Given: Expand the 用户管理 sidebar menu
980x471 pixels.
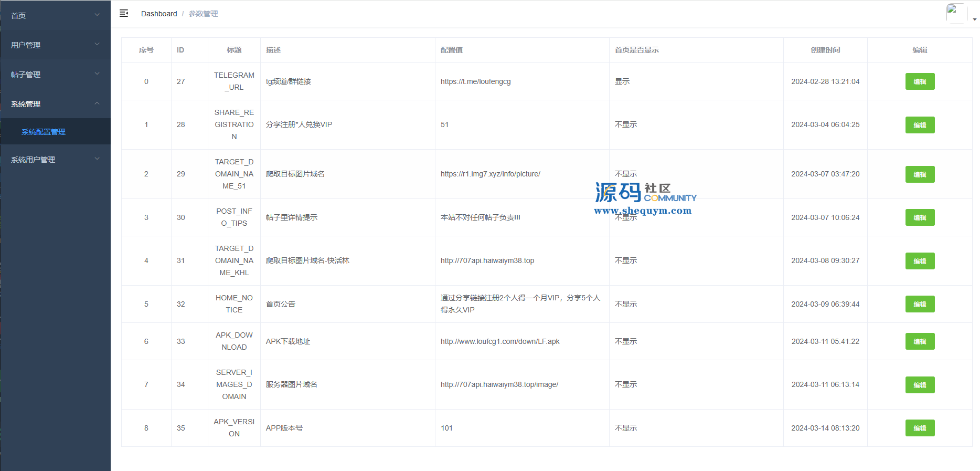Looking at the screenshot, I should (x=55, y=45).
